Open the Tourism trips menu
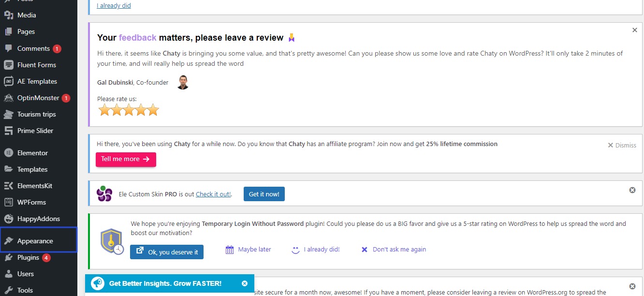Image resolution: width=644 pixels, height=296 pixels. [x=36, y=114]
